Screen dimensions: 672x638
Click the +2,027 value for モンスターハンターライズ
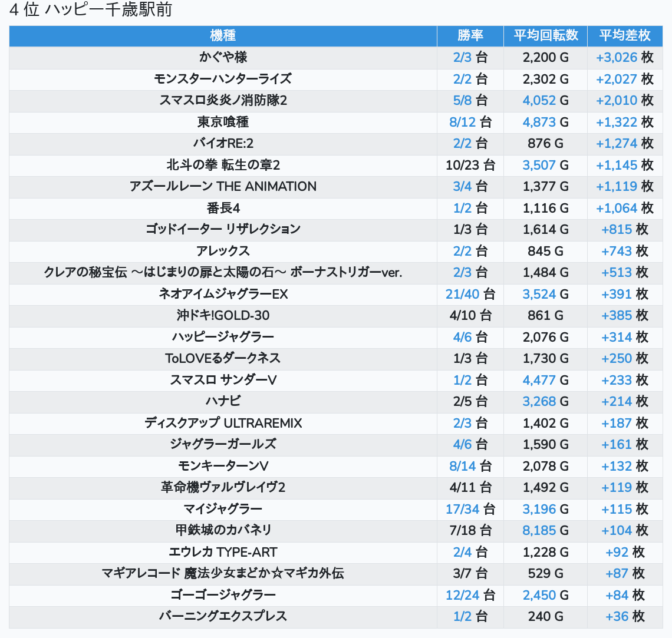pyautogui.click(x=617, y=79)
